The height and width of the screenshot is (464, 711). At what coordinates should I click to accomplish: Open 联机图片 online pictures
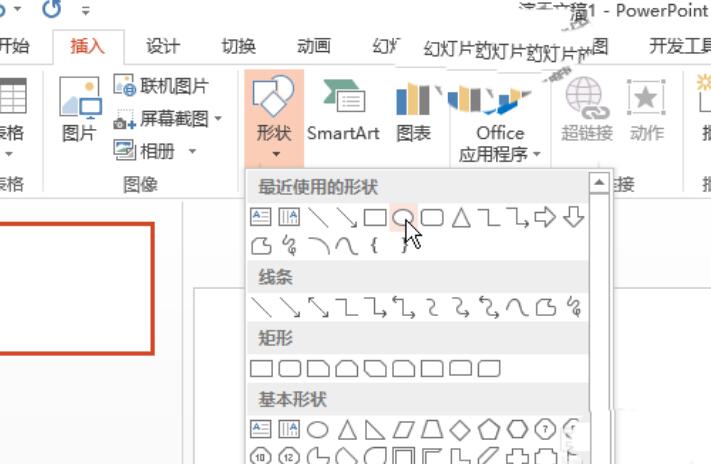coord(161,86)
